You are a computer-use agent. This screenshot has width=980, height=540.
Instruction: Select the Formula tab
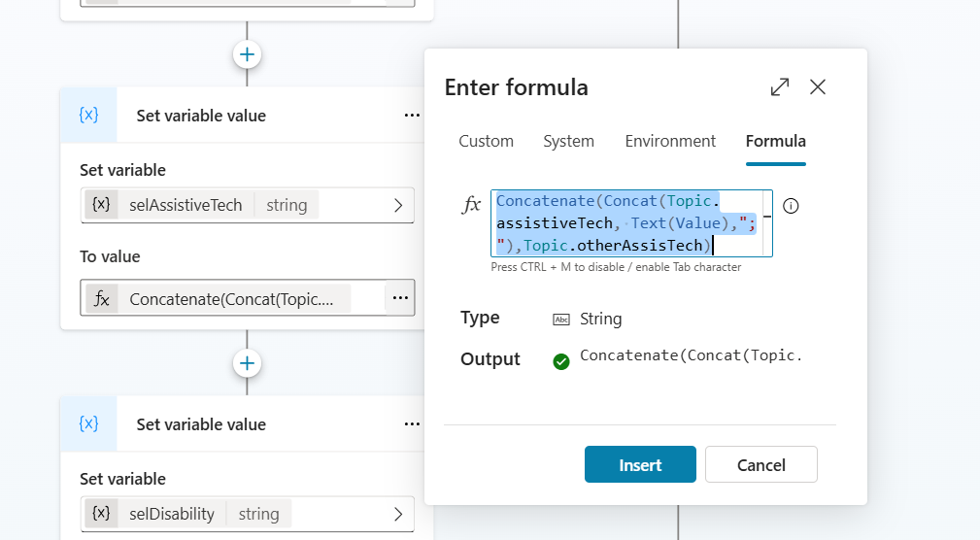pyautogui.click(x=775, y=142)
